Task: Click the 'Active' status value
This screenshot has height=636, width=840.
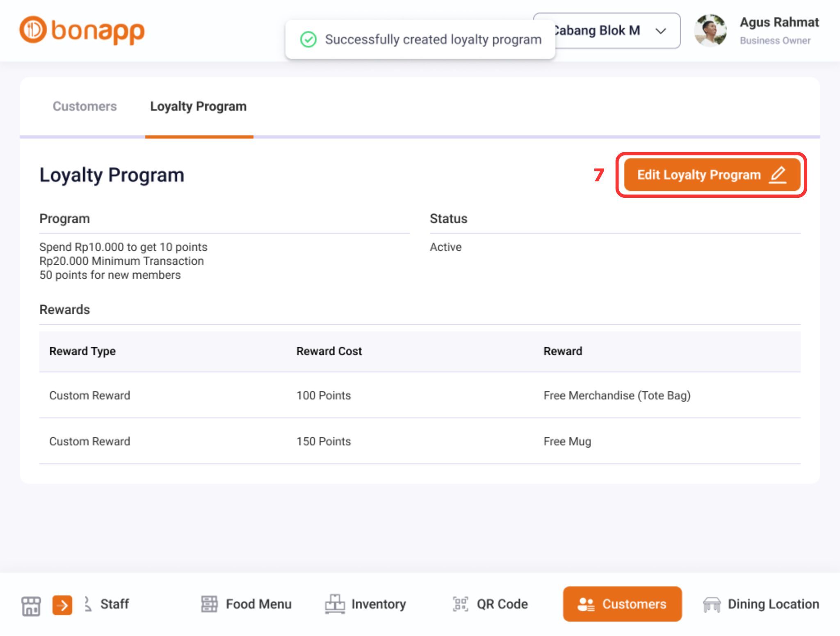Action: coord(445,247)
